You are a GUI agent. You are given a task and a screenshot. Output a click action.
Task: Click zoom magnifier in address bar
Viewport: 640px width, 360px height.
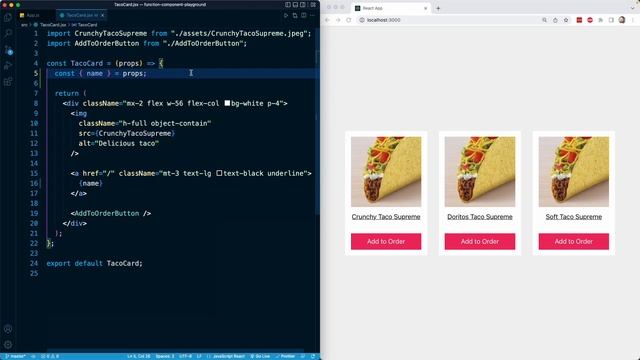(x=544, y=20)
